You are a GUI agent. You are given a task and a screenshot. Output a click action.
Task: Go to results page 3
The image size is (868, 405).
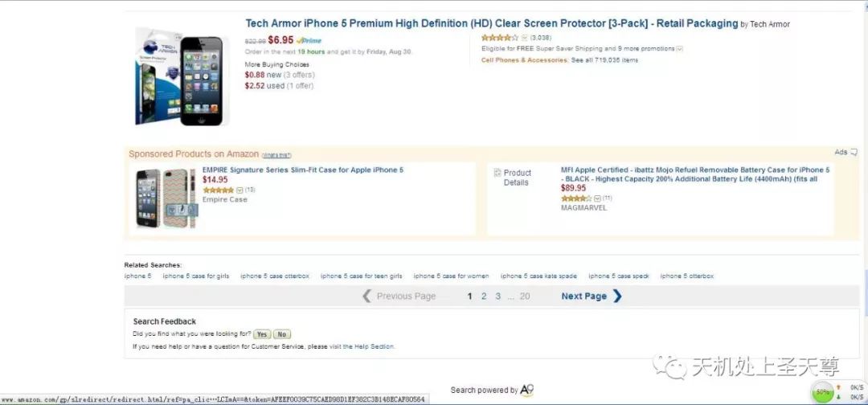click(x=498, y=297)
